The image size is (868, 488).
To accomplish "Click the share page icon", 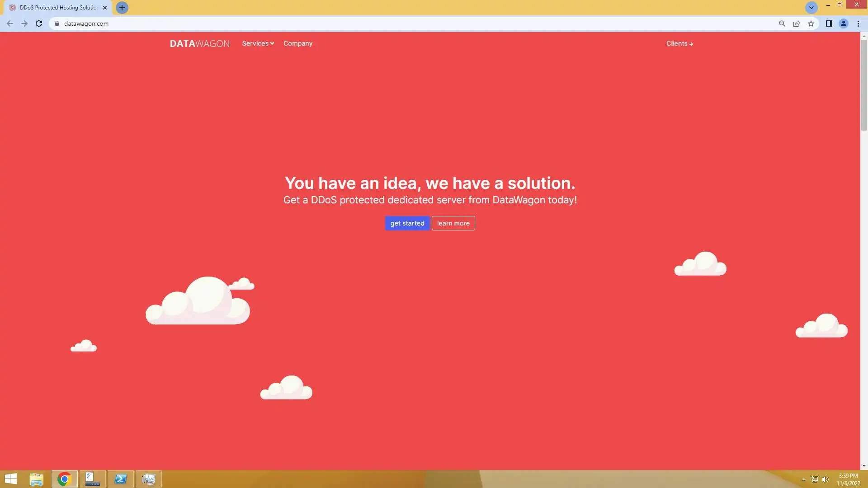I will 797,23.
